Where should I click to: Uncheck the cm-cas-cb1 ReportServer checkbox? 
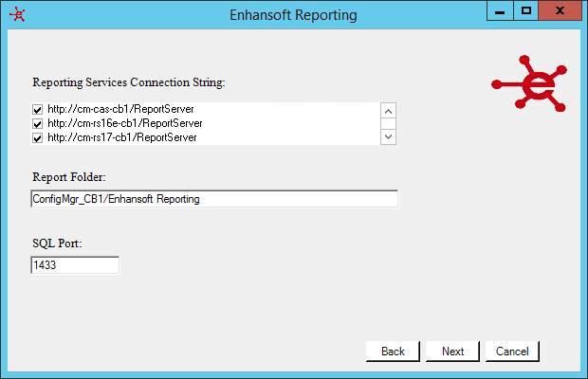point(37,109)
